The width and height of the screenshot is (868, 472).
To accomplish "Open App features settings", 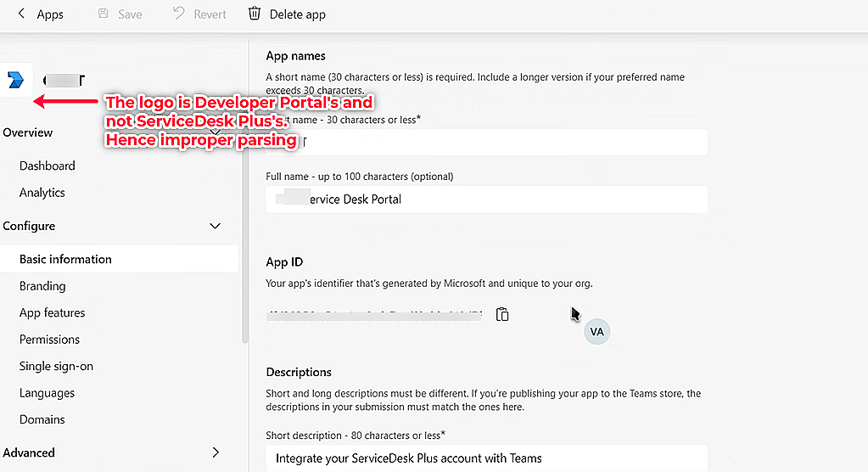I will click(x=52, y=312).
